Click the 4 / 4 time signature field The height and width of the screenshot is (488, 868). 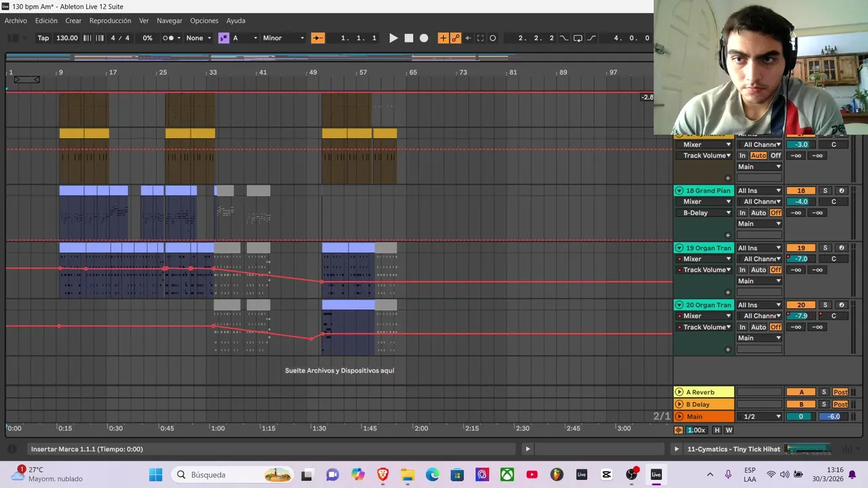(x=120, y=38)
